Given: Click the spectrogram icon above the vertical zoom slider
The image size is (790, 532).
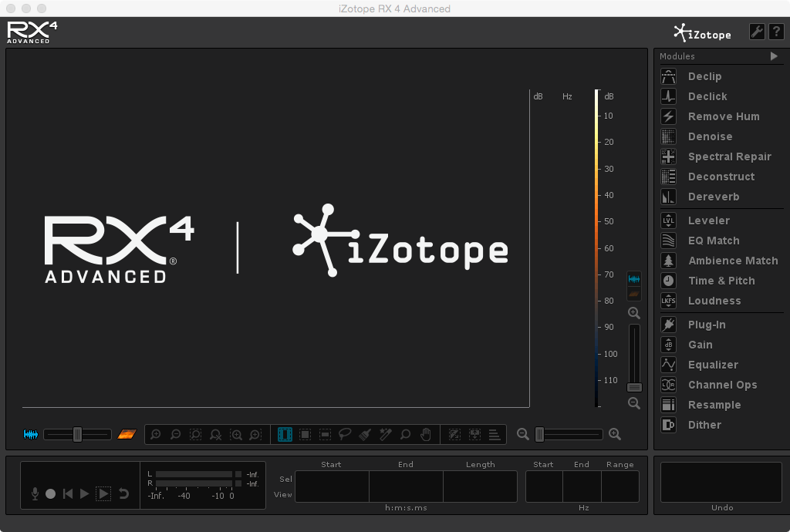Looking at the screenshot, I should pos(634,294).
